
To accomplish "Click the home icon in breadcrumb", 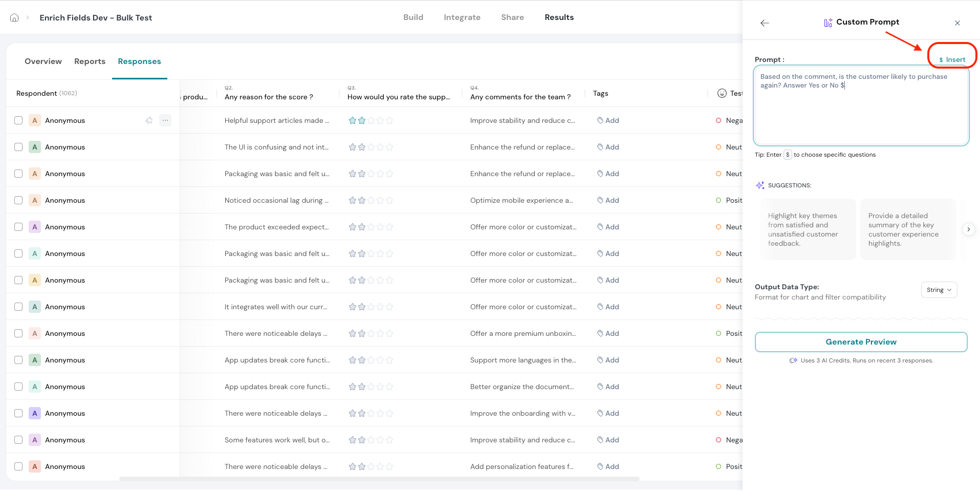I will tap(14, 17).
